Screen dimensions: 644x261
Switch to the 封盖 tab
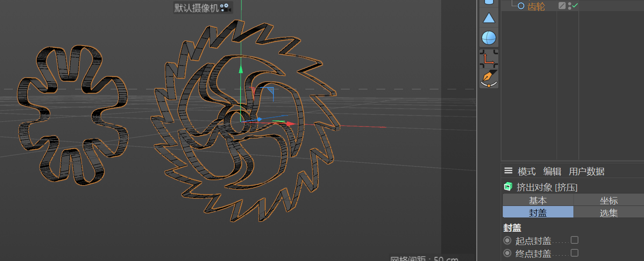538,213
